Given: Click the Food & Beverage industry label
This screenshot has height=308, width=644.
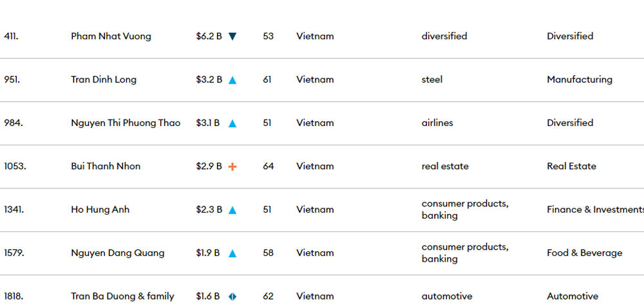Looking at the screenshot, I should [584, 253].
